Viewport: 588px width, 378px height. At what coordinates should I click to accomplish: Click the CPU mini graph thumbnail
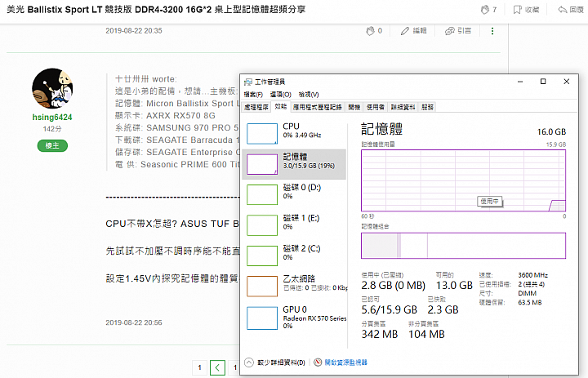(262, 134)
